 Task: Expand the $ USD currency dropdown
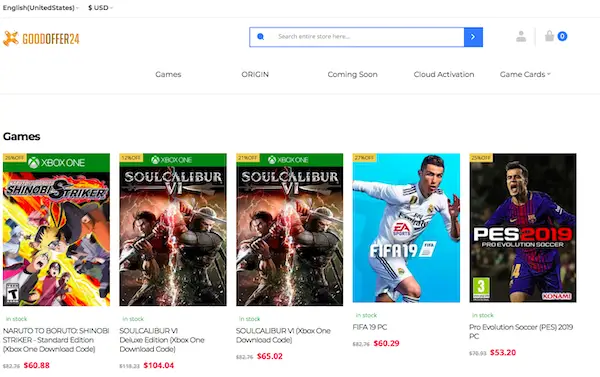pyautogui.click(x=100, y=8)
